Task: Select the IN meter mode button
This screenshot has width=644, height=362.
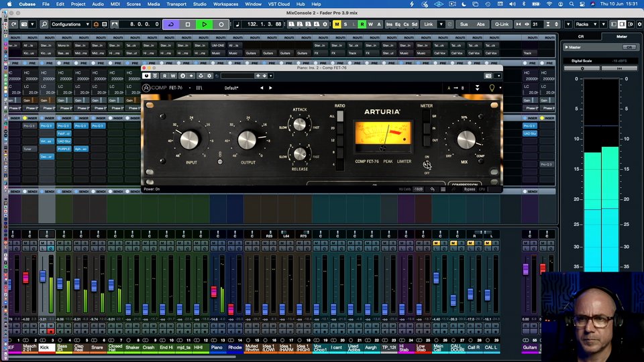Action: [x=427, y=129]
